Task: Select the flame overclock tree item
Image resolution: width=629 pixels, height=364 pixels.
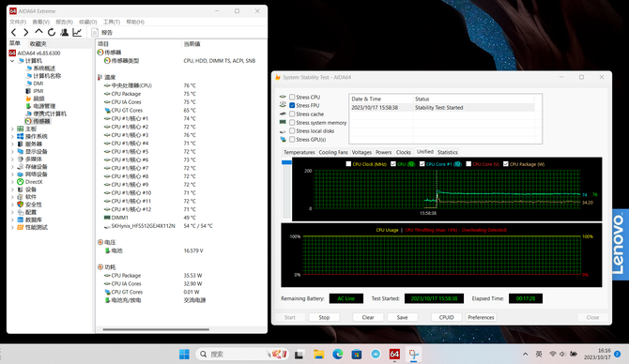Action: click(35, 99)
